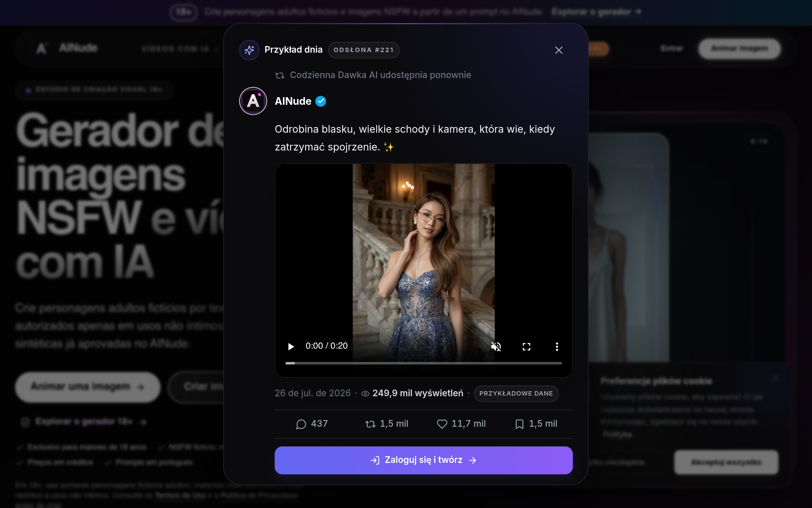This screenshot has height=508, width=812.
Task: Bookmark the post with 1,5 mil saves
Action: tap(536, 424)
